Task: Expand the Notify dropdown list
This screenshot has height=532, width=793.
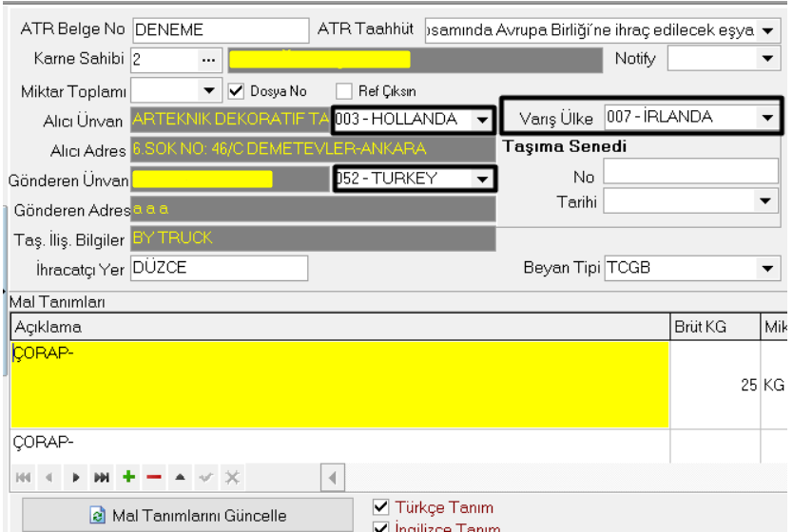Action: coord(767,59)
